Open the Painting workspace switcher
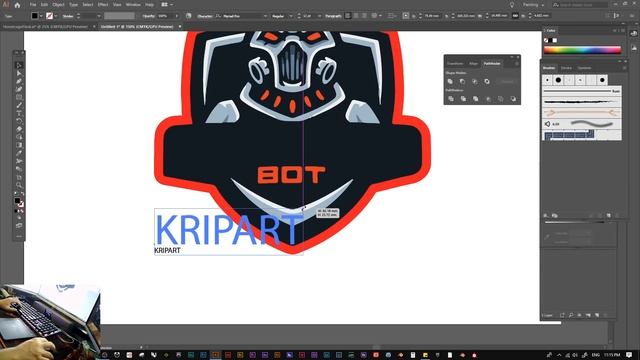Screen dimensions: 640x360 coord(533,5)
